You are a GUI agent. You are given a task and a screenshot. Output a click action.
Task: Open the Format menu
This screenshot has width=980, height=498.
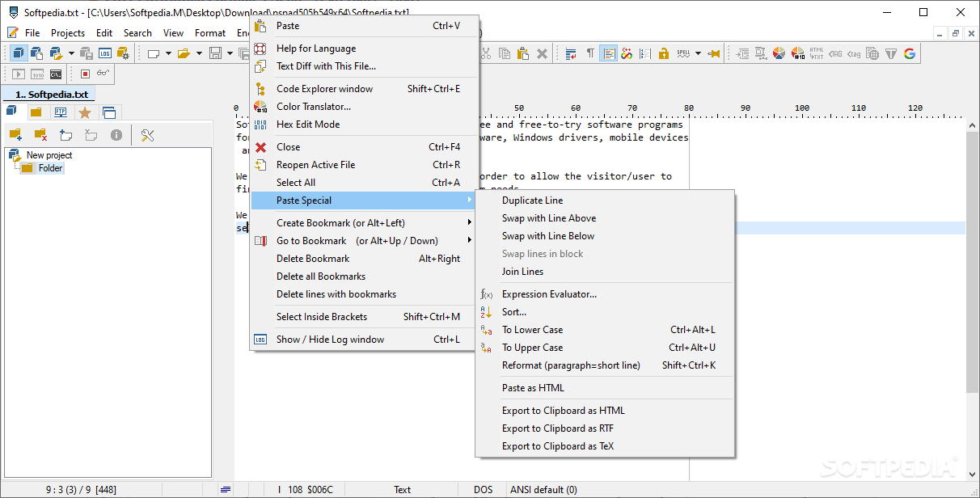(x=210, y=33)
